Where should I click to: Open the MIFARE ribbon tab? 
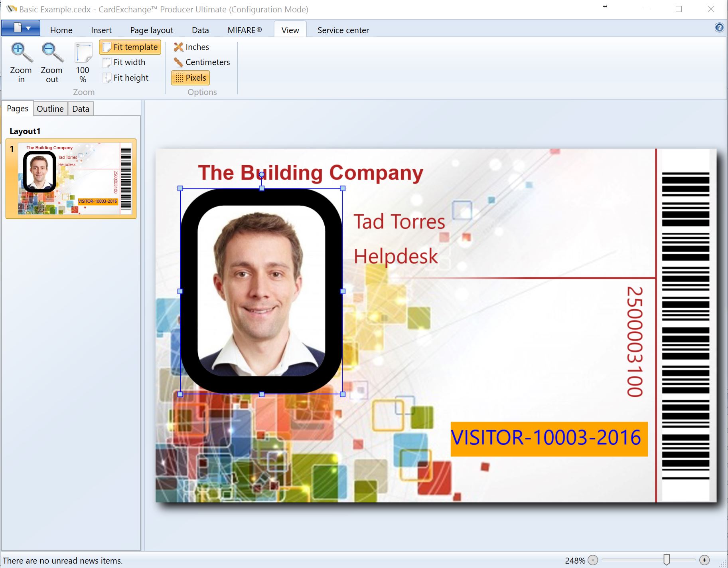pos(245,30)
